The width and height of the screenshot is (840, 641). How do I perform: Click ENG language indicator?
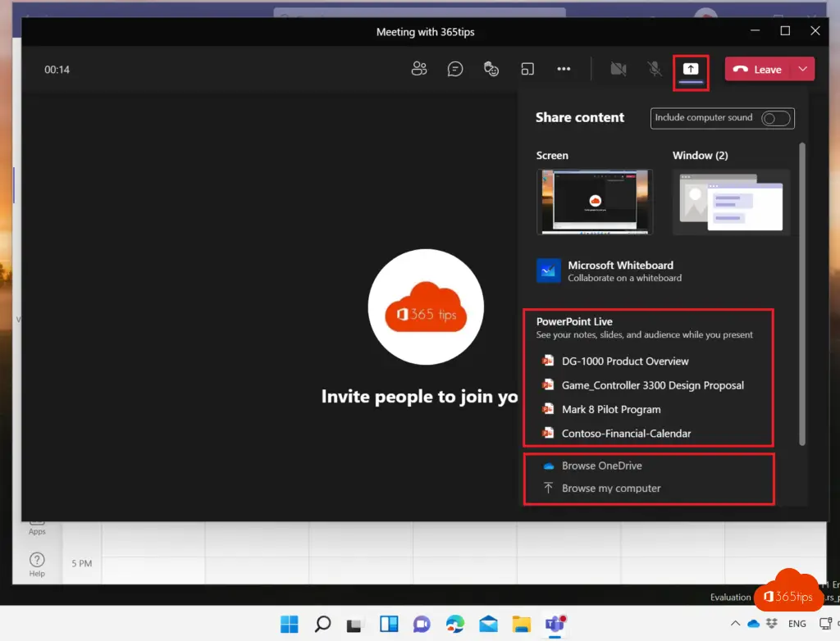[x=797, y=623]
